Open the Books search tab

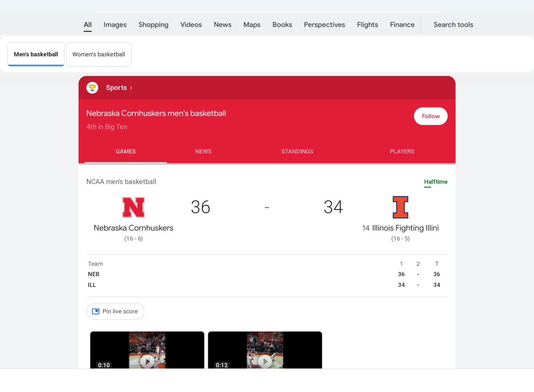282,25
